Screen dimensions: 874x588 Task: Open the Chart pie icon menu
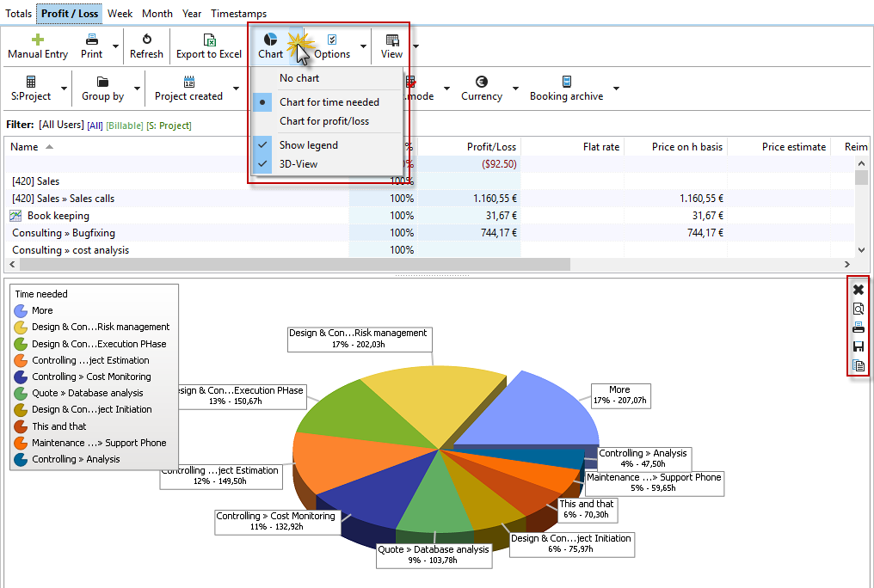click(270, 40)
